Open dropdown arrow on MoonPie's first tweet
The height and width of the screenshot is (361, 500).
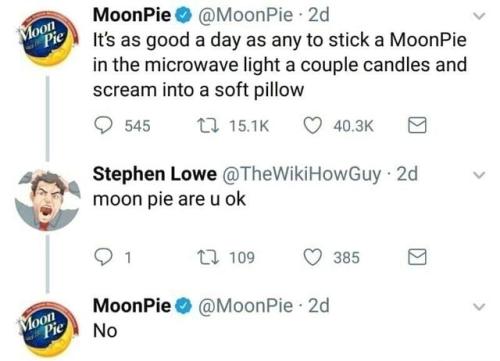pyautogui.click(x=479, y=16)
